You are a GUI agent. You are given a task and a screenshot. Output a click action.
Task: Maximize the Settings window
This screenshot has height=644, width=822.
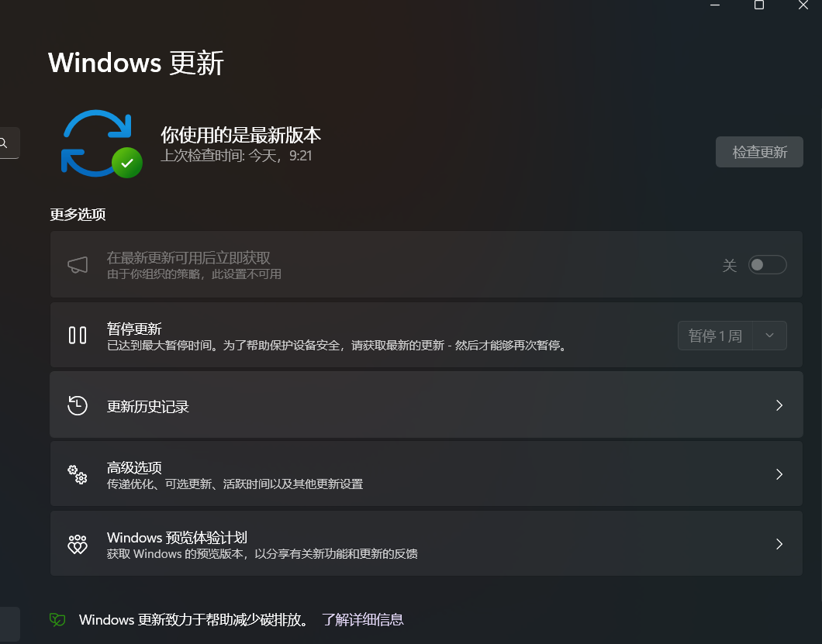click(x=759, y=5)
